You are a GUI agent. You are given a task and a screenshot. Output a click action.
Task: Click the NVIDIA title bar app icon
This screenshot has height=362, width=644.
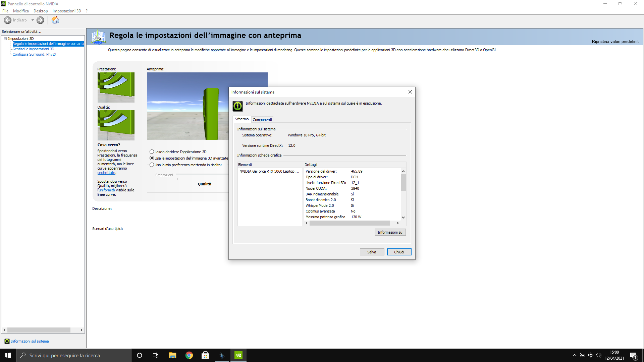point(4,4)
